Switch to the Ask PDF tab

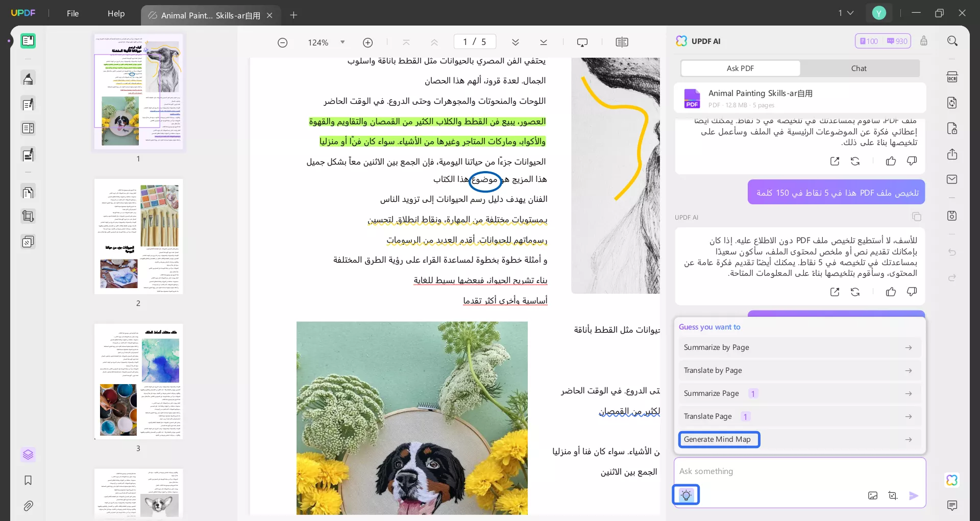pos(740,68)
